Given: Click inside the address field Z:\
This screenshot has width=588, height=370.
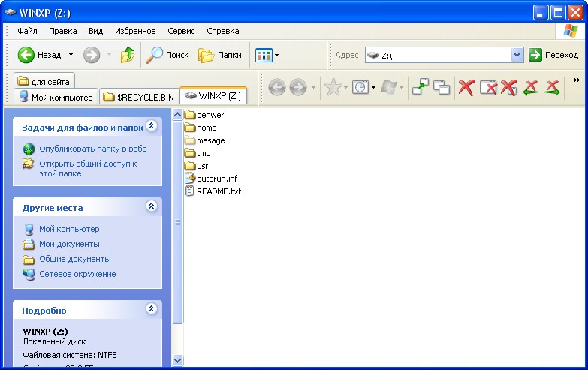Looking at the screenshot, I should coord(438,55).
